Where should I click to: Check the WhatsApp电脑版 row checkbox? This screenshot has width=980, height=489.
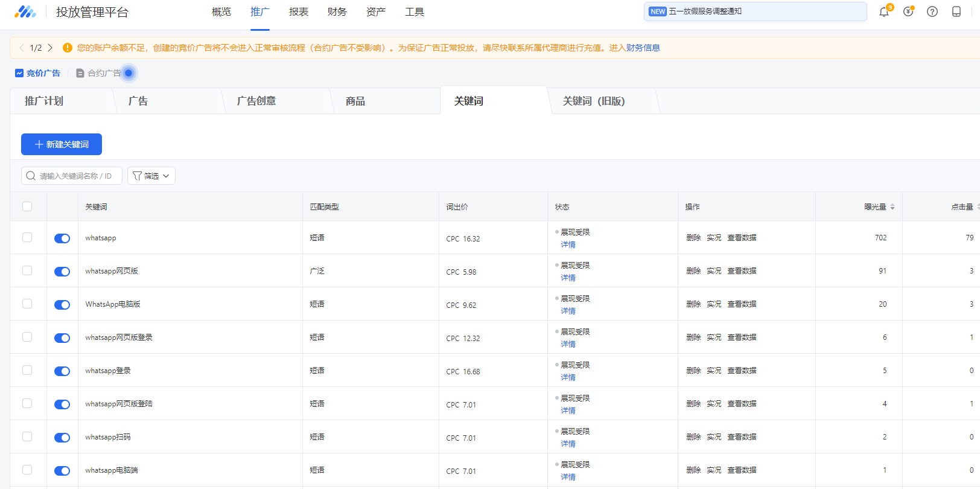point(27,304)
